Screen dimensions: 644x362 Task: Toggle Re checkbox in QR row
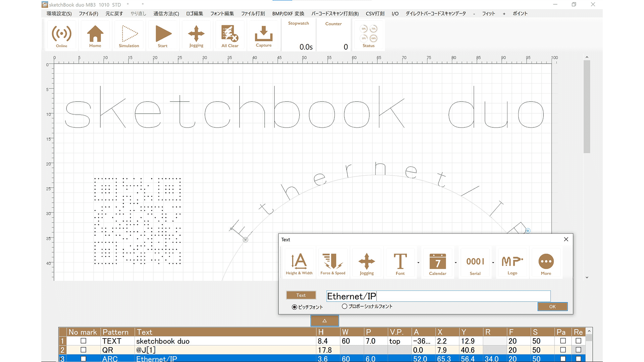[579, 350]
